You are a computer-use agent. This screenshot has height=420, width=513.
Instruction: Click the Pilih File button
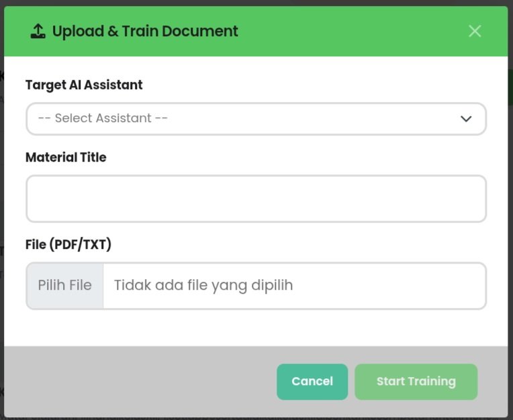(65, 286)
